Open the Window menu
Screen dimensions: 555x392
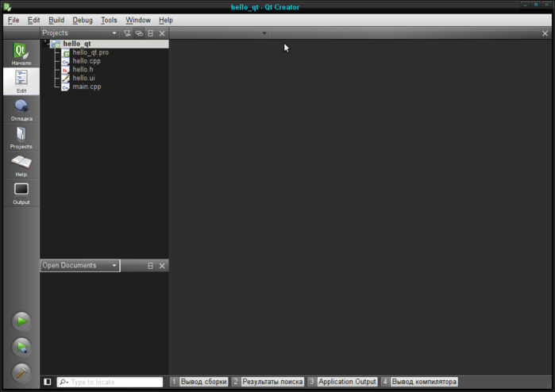pos(138,20)
